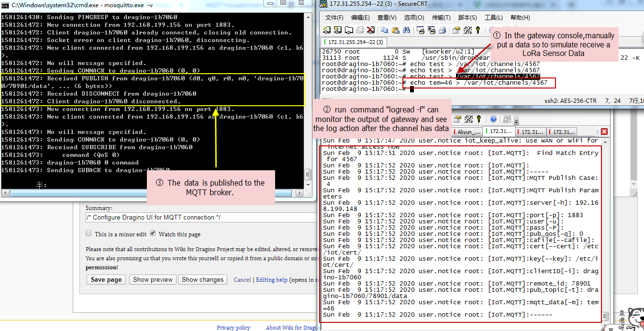
Task: Click Copy icon in upper SecureCRT toolbar
Action: click(x=385, y=30)
